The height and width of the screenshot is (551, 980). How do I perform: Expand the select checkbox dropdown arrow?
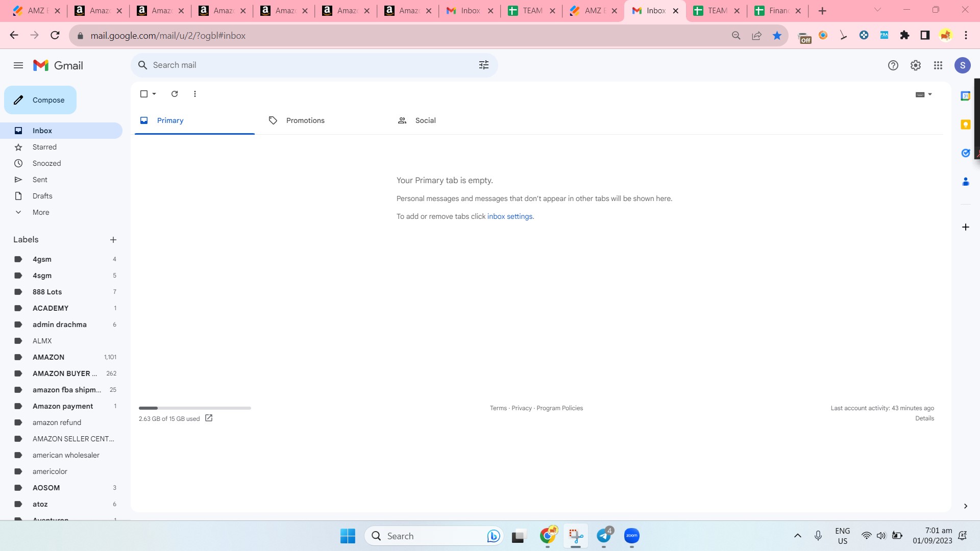point(154,94)
